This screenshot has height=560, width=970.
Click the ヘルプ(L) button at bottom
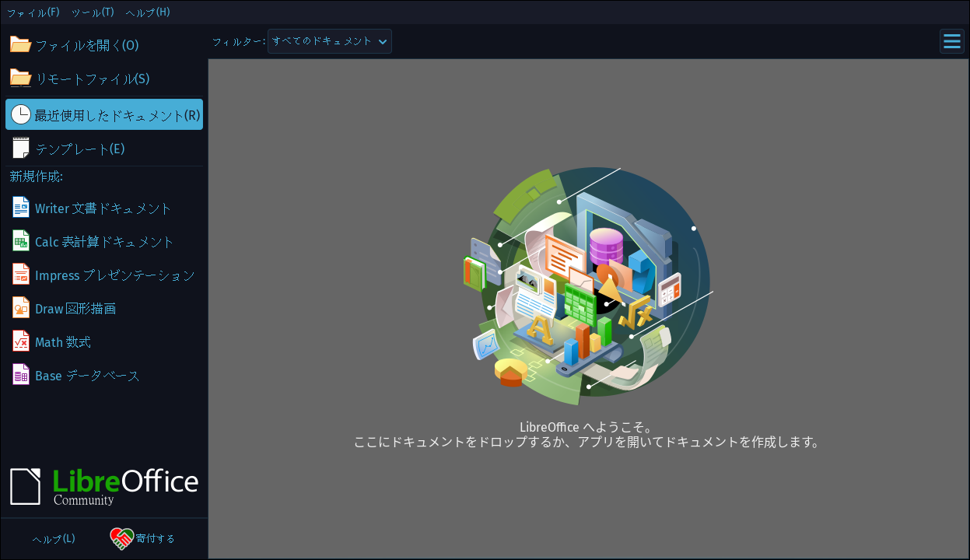[54, 538]
